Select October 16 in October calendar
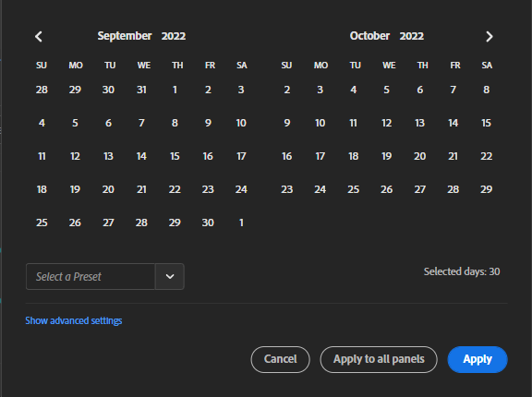Viewport: 532px width, 397px height. [287, 156]
